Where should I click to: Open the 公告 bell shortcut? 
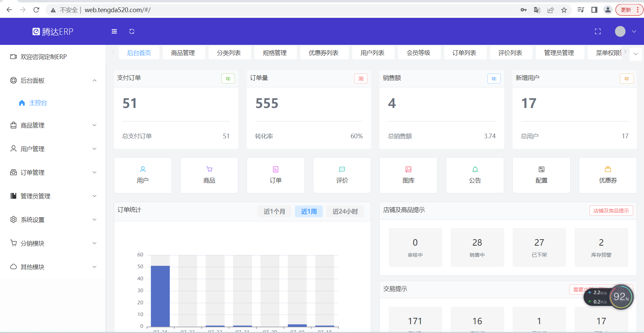(474, 175)
